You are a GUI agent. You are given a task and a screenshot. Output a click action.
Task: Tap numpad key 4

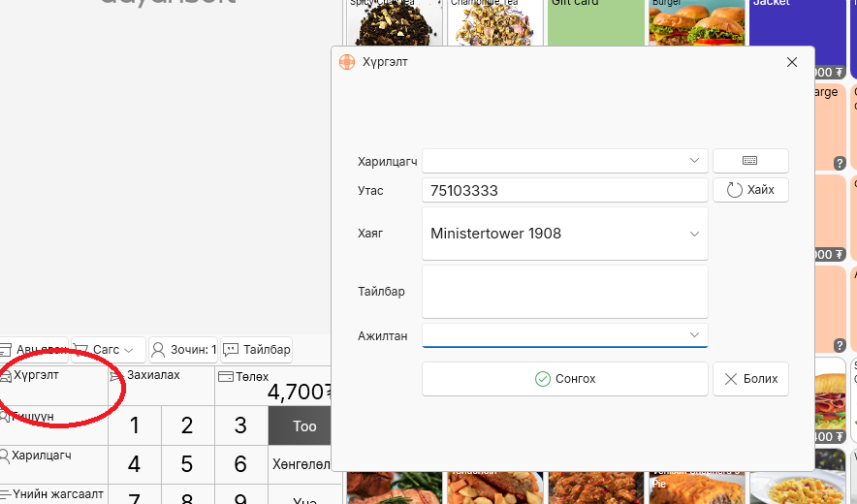pyautogui.click(x=135, y=464)
